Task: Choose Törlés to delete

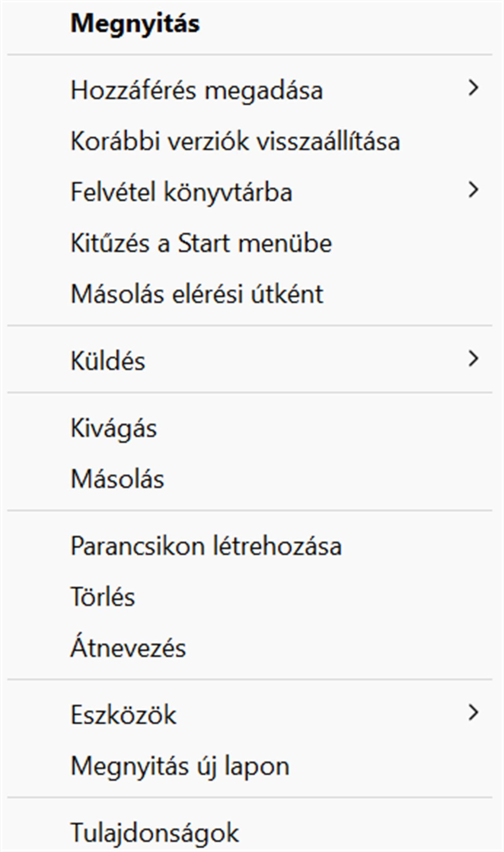Action: [x=103, y=597]
